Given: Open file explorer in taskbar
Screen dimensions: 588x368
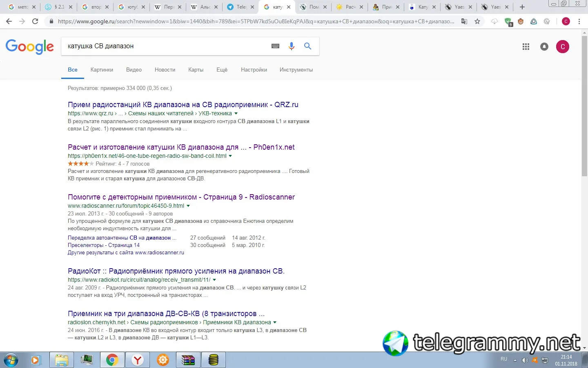Looking at the screenshot, I should click(62, 360).
